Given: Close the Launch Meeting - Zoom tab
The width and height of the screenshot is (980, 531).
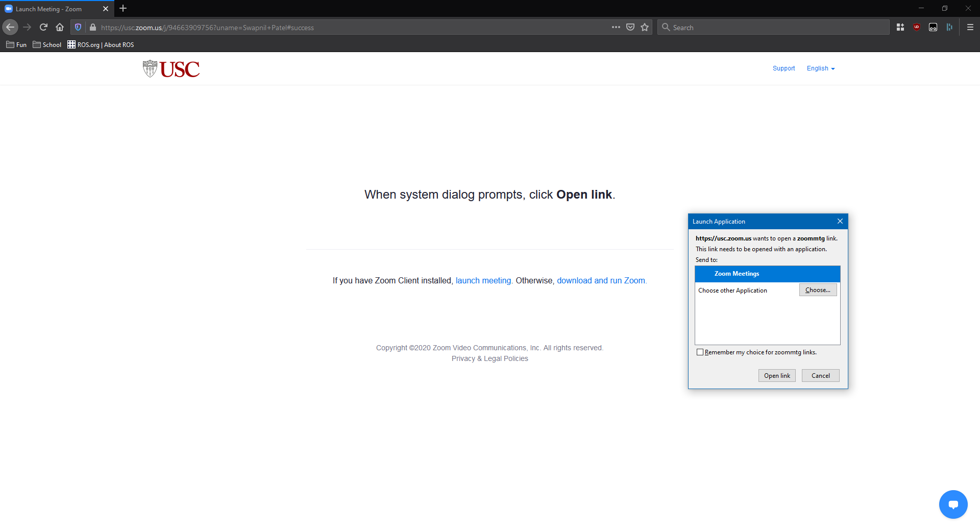Looking at the screenshot, I should coord(106,9).
